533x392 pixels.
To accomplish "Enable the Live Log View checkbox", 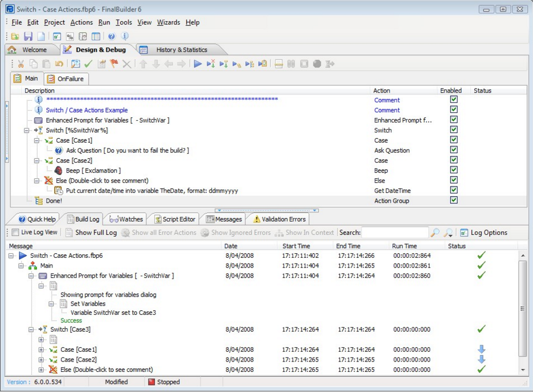I will [15, 233].
